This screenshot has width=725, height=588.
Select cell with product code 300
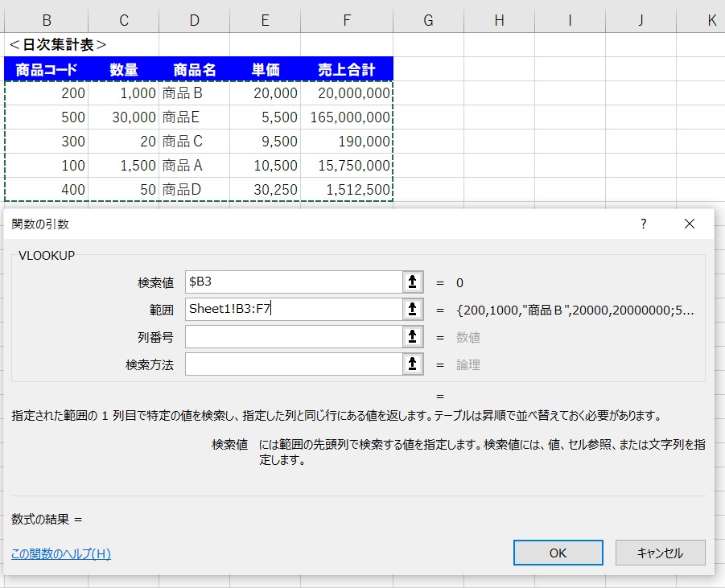pos(46,142)
